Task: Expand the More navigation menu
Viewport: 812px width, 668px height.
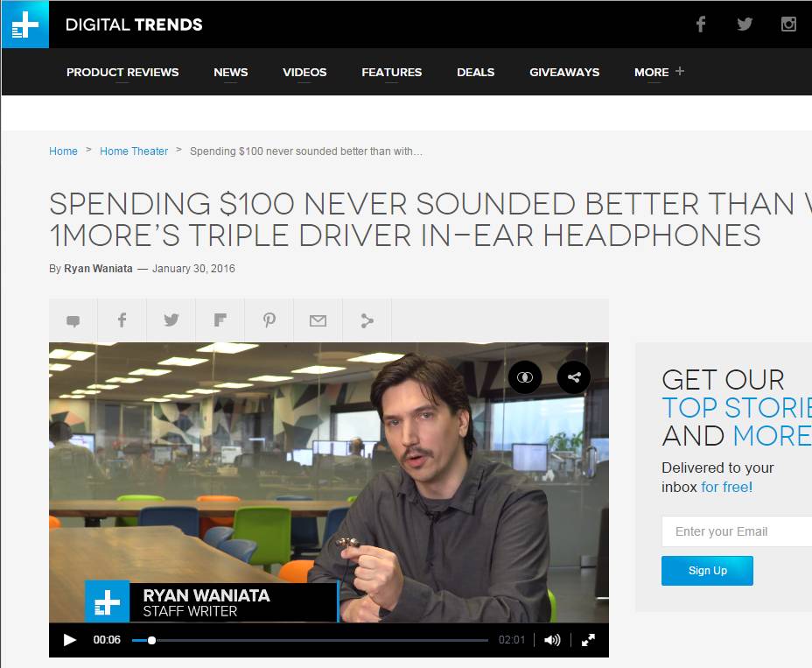Action: tap(659, 72)
